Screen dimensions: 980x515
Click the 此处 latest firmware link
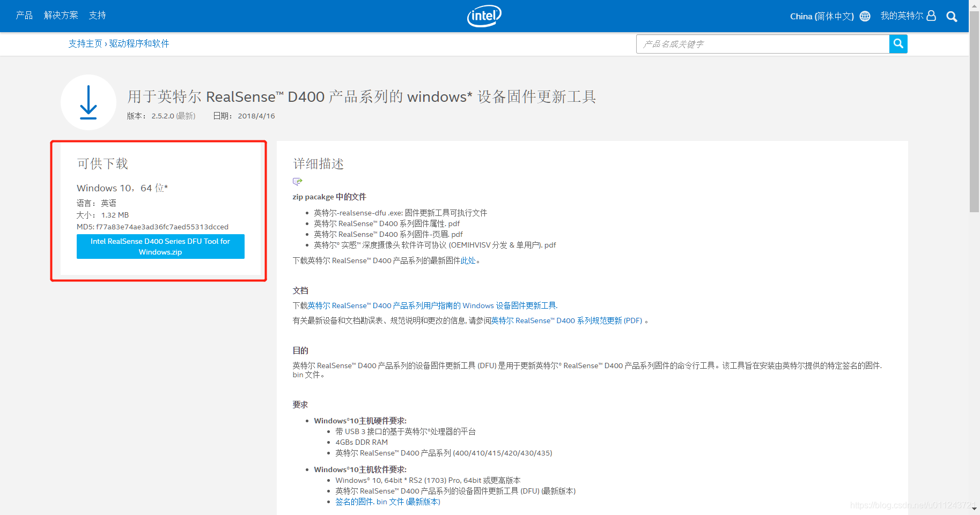pyautogui.click(x=468, y=260)
